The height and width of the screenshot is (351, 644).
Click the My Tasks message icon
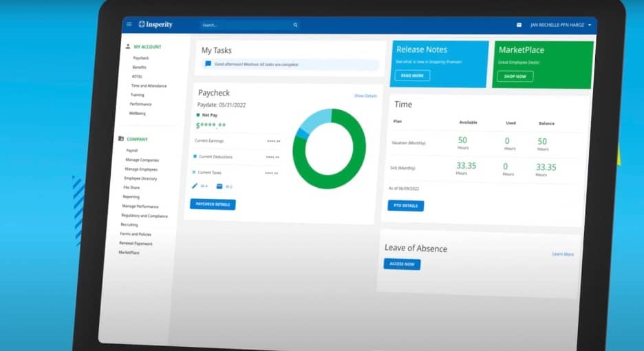(208, 64)
